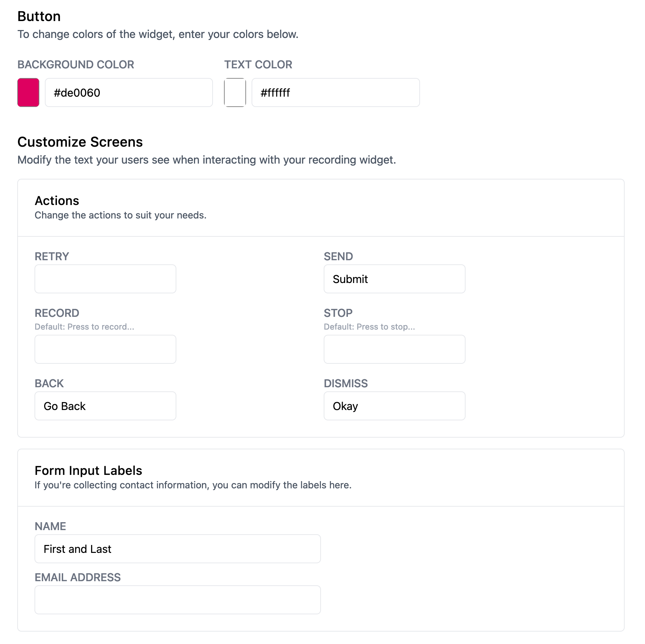Click the BACK field with Go Back
The image size is (645, 644).
[105, 406]
